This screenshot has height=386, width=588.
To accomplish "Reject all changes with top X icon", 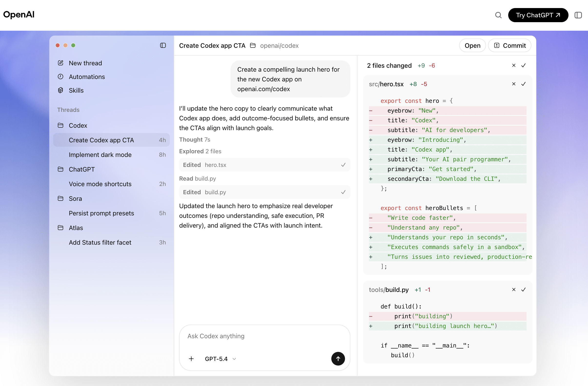I will [x=514, y=65].
